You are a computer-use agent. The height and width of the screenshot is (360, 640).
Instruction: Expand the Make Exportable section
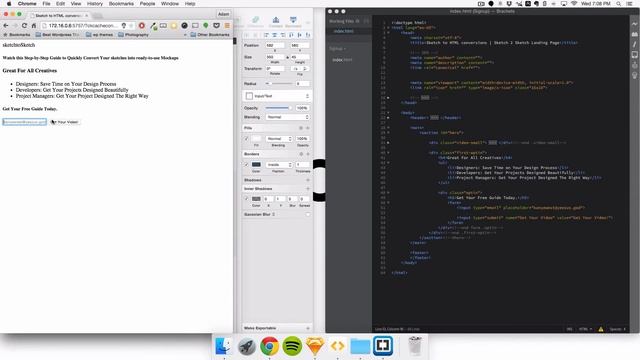tap(277, 328)
